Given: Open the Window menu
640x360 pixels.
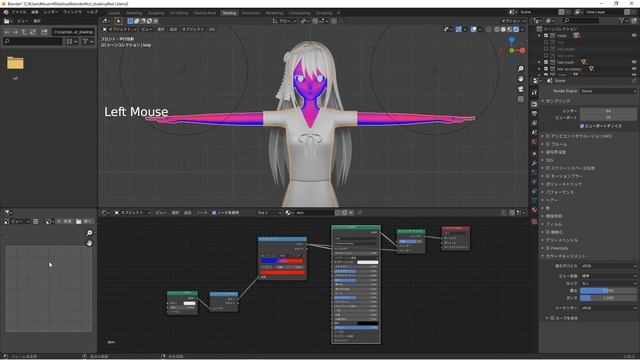Looking at the screenshot, I should coord(72,12).
